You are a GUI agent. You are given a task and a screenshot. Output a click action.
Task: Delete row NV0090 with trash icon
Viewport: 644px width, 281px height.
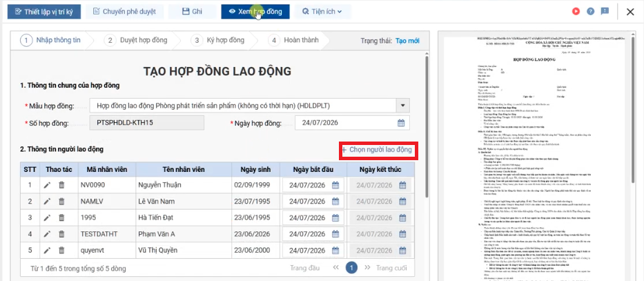point(61,185)
